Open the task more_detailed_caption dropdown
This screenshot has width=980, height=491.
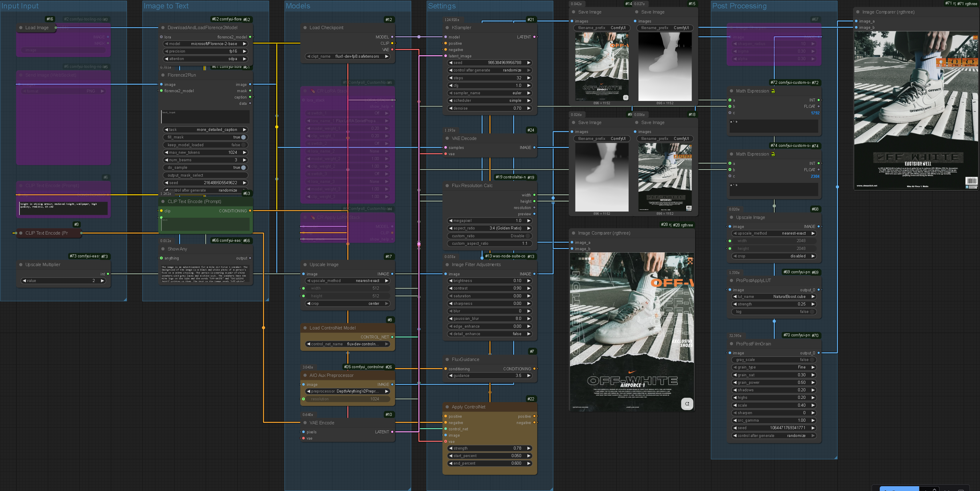point(205,130)
